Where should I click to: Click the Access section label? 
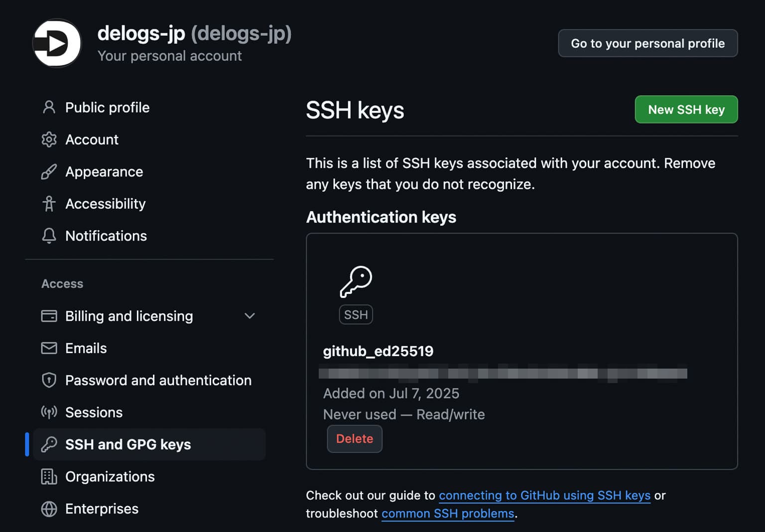pyautogui.click(x=62, y=283)
